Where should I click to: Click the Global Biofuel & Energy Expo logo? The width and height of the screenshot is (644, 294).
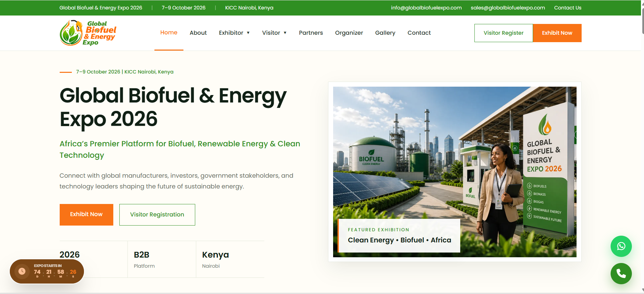(88, 33)
